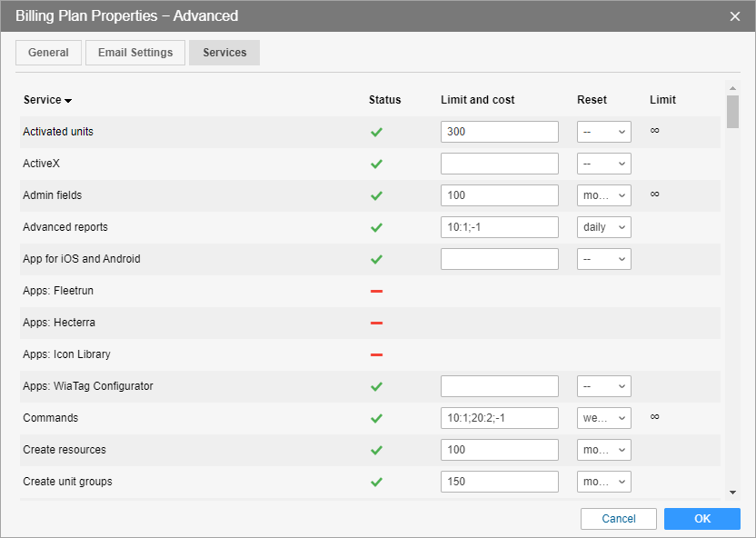This screenshot has height=538, width=756.
Task: Switch to the General tab
Action: pyautogui.click(x=48, y=53)
